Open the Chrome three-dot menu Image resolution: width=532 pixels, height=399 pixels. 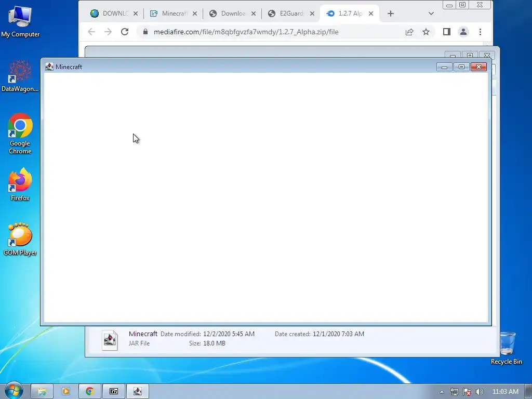(x=480, y=32)
